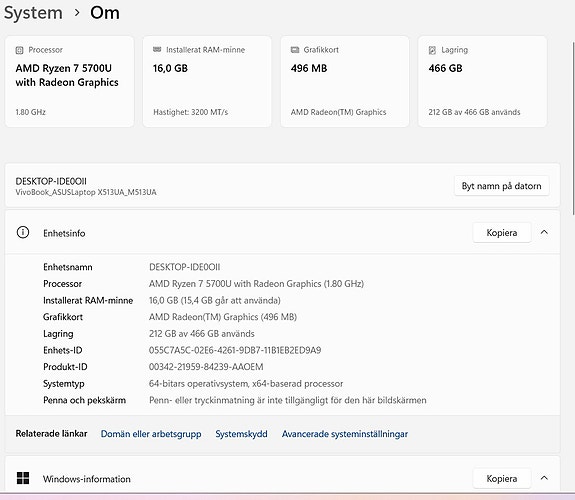
Task: Click Byt namn på datorn button
Action: [501, 186]
